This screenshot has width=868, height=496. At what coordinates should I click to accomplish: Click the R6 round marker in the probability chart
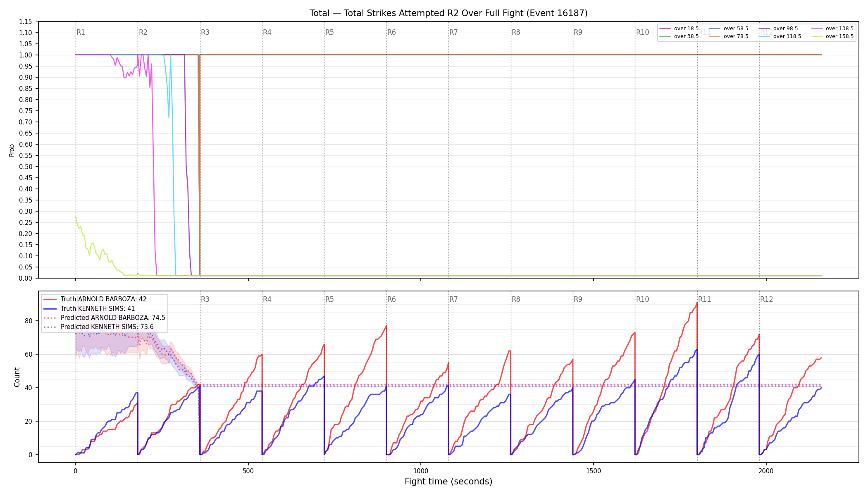[391, 32]
